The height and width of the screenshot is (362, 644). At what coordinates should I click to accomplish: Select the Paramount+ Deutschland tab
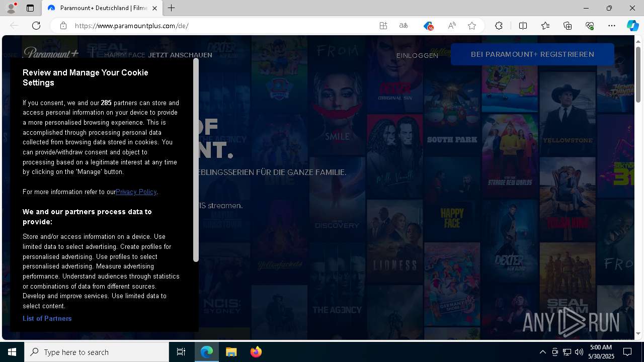point(102,8)
